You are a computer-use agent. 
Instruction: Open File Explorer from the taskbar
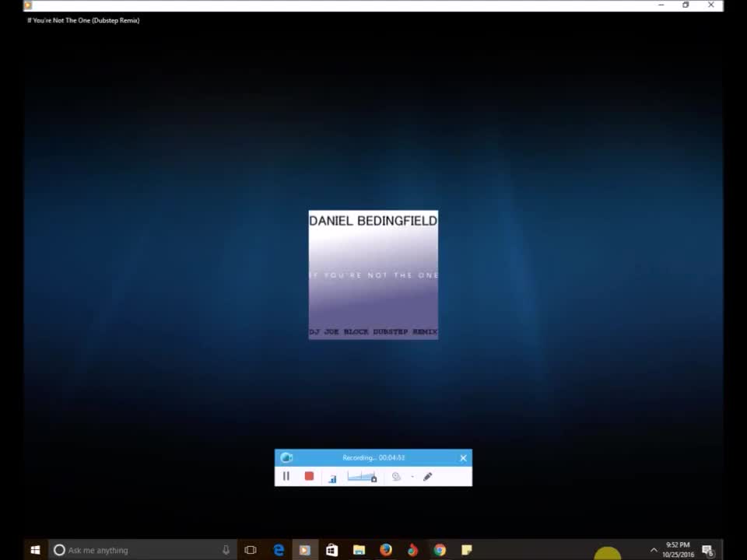(x=358, y=550)
